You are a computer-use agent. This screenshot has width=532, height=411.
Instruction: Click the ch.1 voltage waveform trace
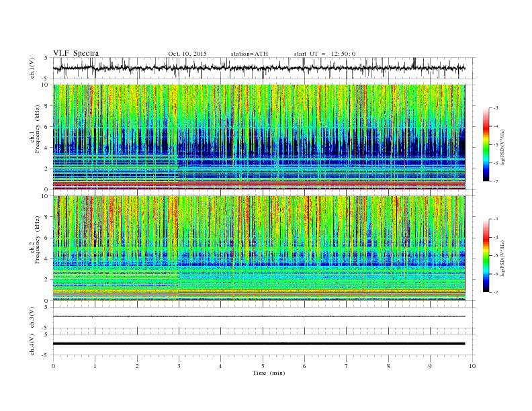point(259,68)
